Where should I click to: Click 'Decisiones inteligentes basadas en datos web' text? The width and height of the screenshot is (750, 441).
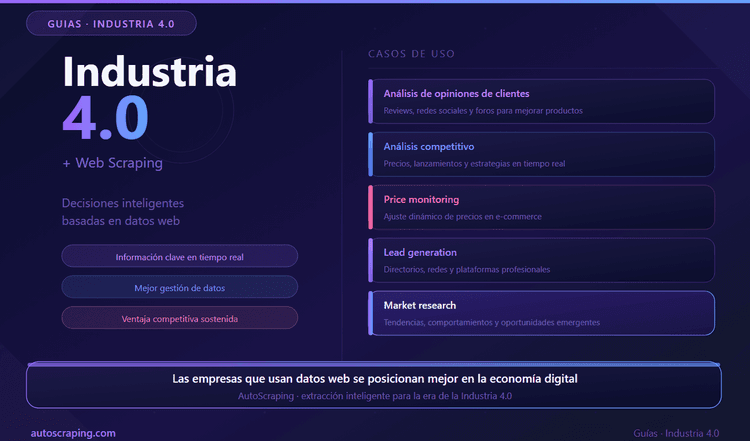pyautogui.click(x=123, y=212)
